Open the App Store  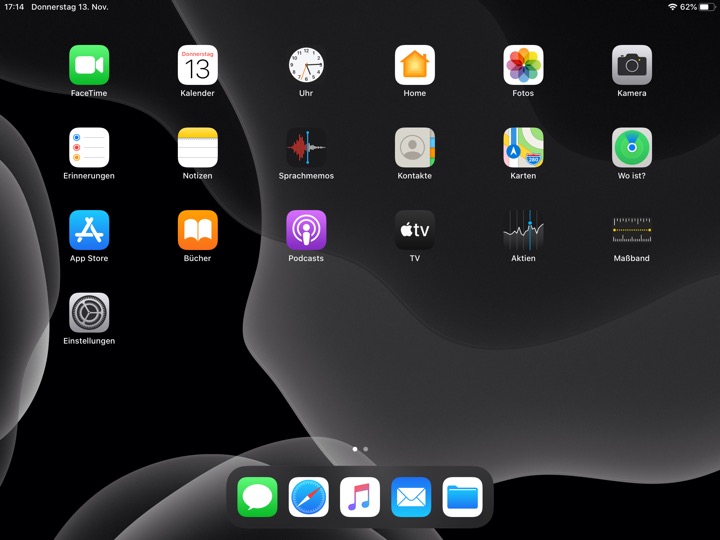(x=89, y=231)
